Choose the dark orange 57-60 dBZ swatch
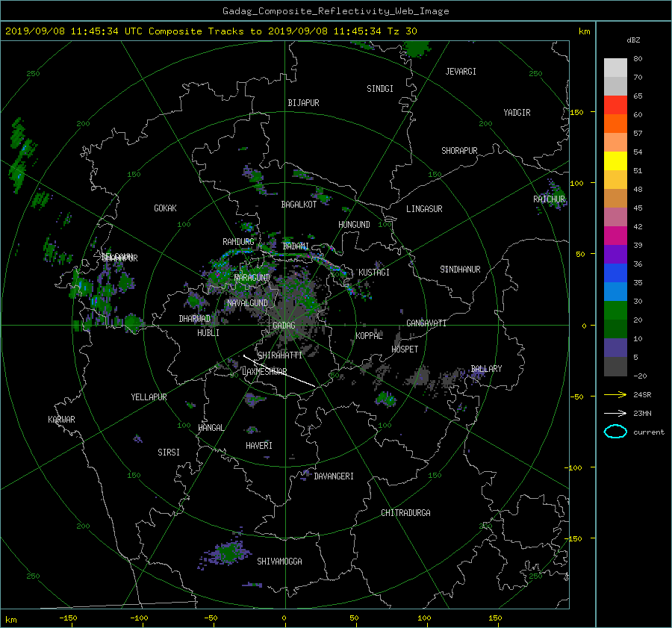 (615, 123)
